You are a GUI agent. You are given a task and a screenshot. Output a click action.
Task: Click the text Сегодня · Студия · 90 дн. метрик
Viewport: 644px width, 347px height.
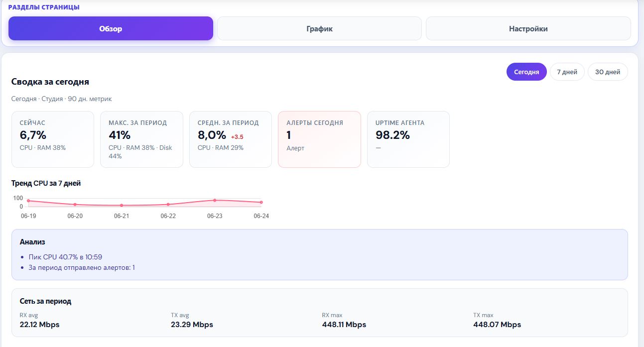62,99
